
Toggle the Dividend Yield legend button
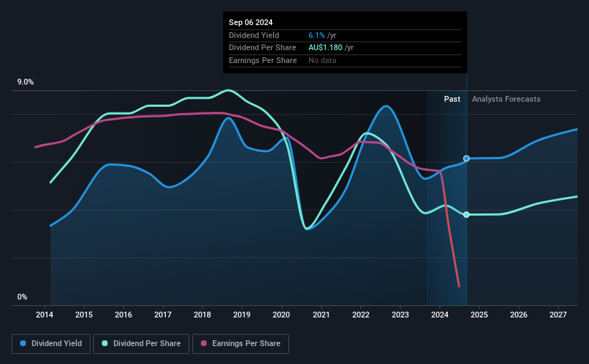(x=51, y=344)
